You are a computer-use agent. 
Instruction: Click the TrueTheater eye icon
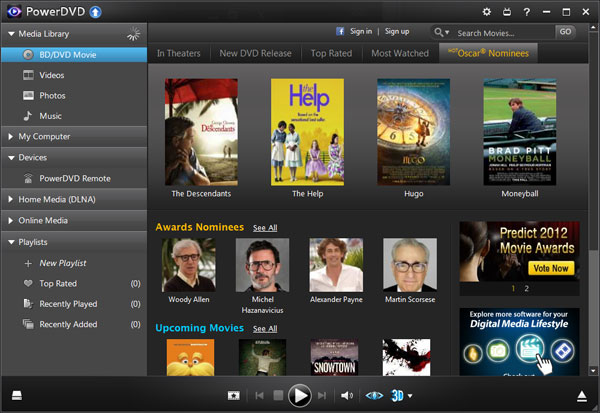pyautogui.click(x=374, y=396)
